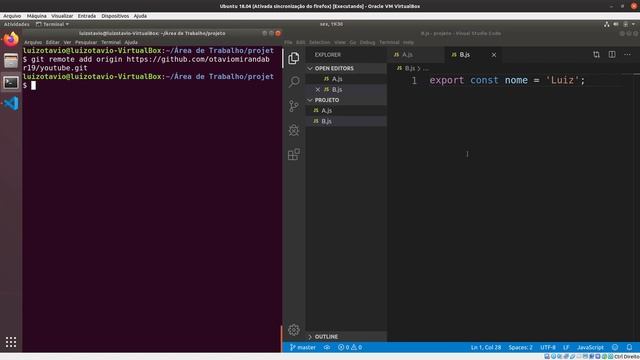
Task: Click LF end-of-line selector
Action: coord(566,347)
